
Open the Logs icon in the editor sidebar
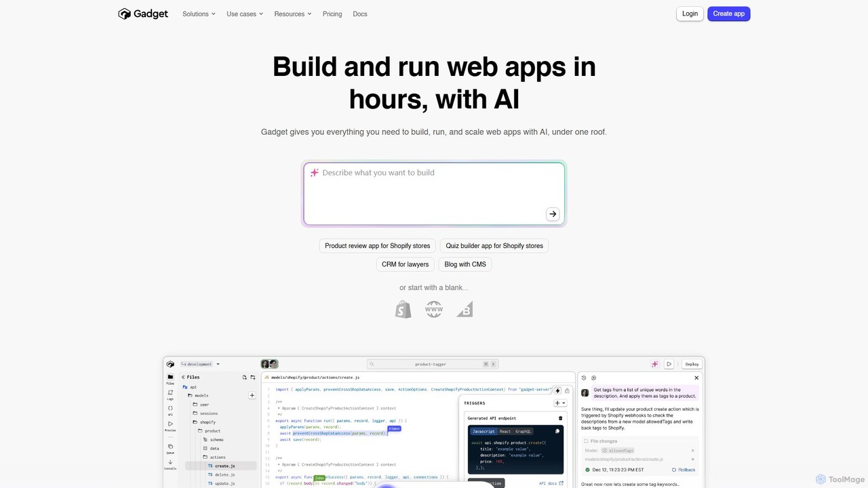point(170,394)
